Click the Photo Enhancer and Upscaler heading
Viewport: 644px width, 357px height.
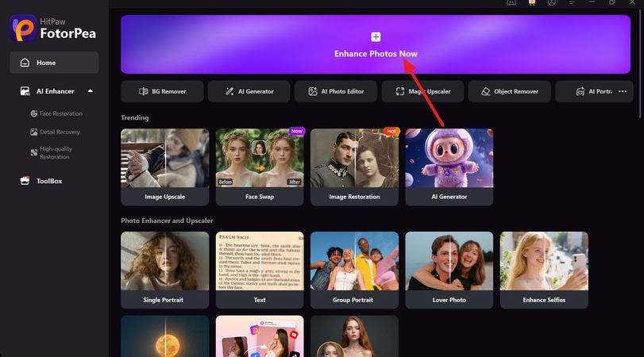coord(167,221)
